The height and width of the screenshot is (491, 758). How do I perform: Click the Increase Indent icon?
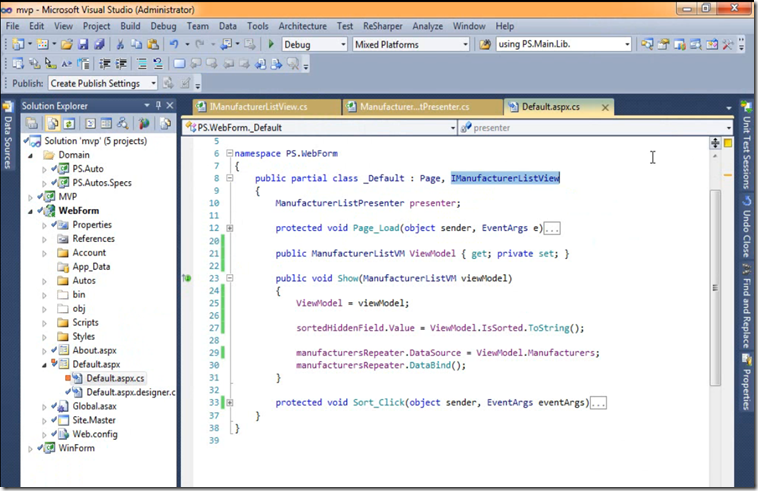[x=121, y=64]
